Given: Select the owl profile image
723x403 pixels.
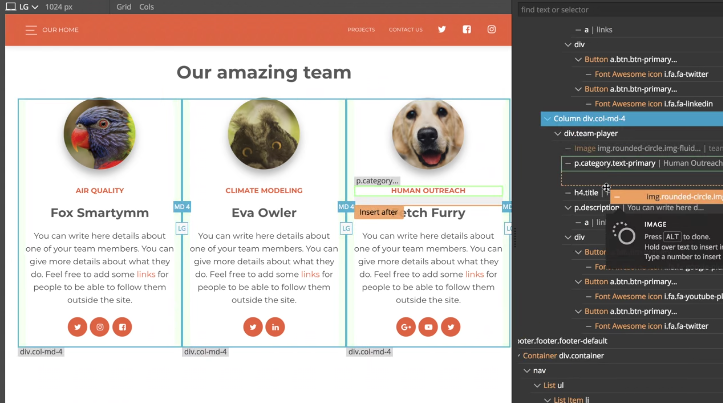Looking at the screenshot, I should tap(264, 134).
